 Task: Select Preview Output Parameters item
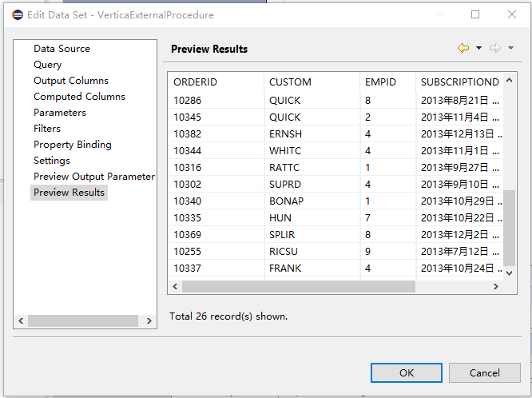click(93, 177)
